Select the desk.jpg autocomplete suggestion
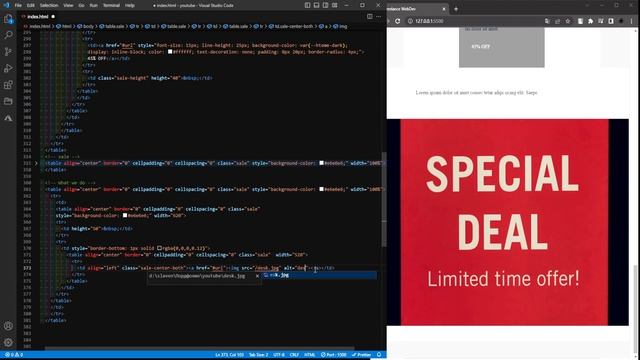The image size is (640, 360). tap(319, 276)
